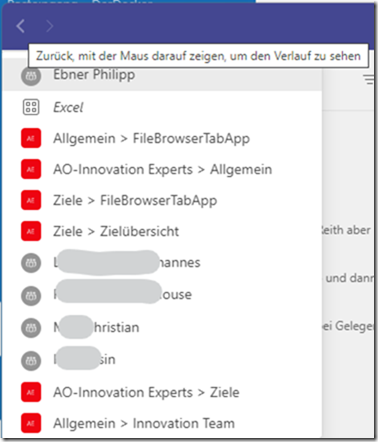Open the Ebner Philipp history entry

pyautogui.click(x=162, y=75)
